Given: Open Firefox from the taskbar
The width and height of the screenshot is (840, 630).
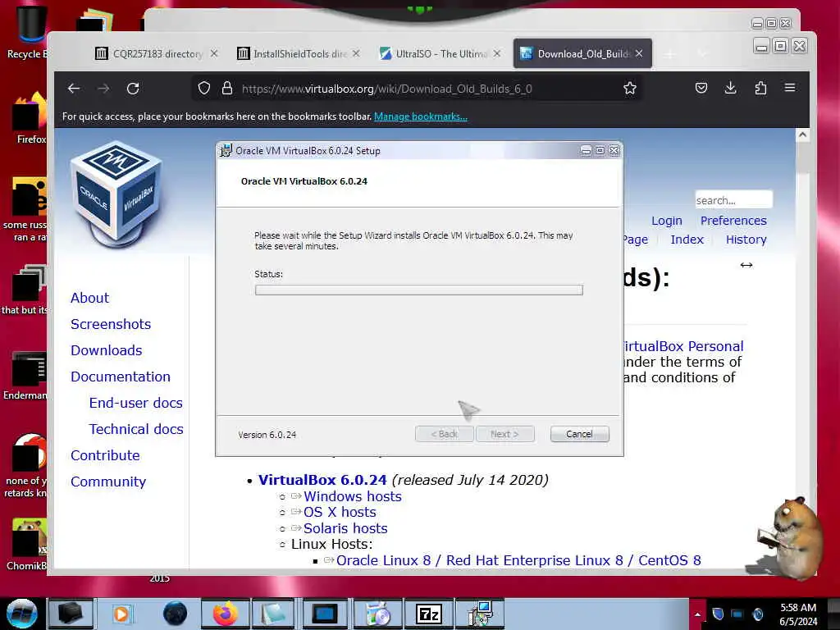Looking at the screenshot, I should [225, 614].
